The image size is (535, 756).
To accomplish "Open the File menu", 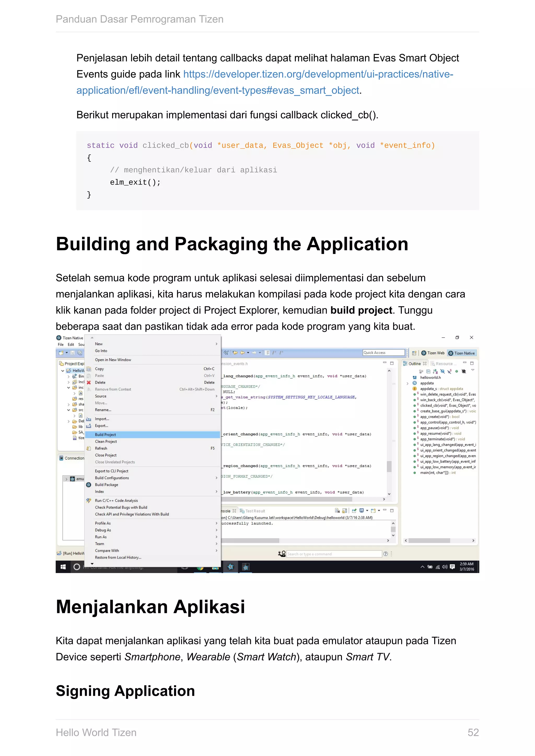I will (61, 344).
